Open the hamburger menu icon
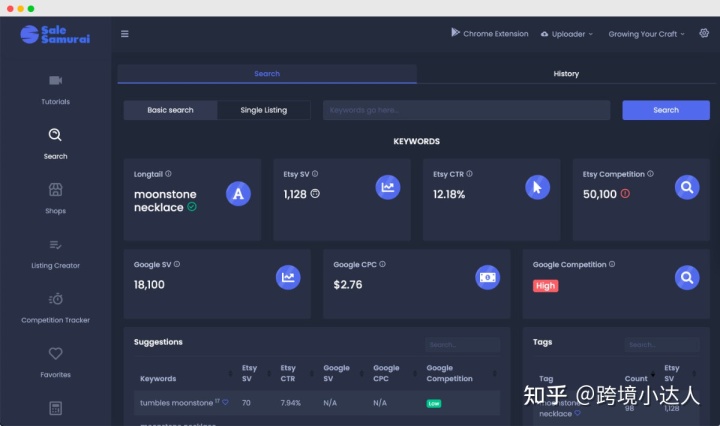This screenshot has height=426, width=720. coord(124,34)
